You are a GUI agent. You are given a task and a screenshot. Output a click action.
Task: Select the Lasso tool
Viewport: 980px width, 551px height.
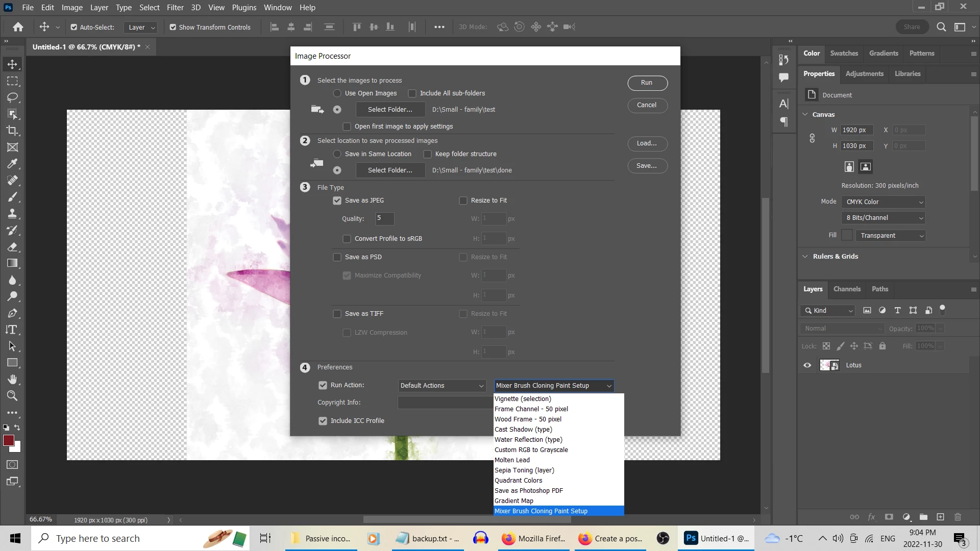tap(12, 97)
